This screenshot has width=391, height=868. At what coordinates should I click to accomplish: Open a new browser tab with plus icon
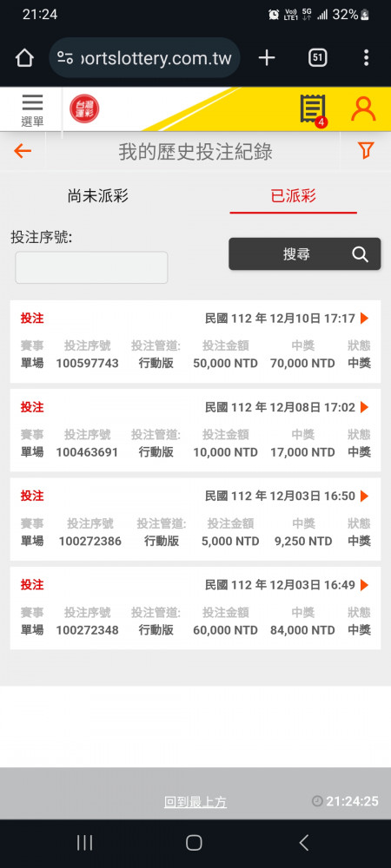pos(267,57)
